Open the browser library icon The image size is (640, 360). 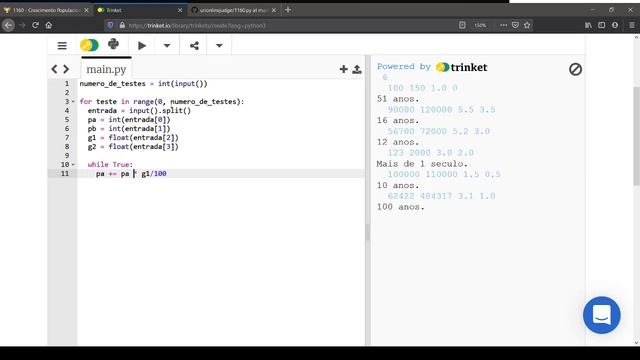pyautogui.click(x=588, y=25)
